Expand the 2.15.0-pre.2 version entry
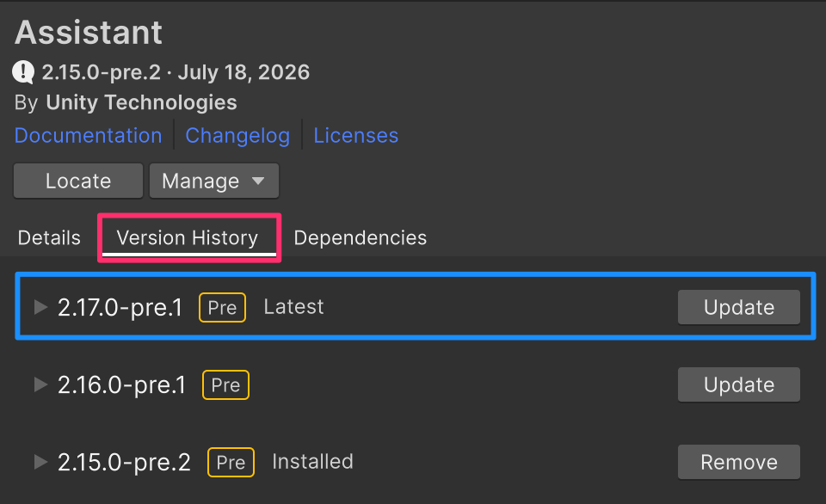The image size is (826, 504). (40, 462)
